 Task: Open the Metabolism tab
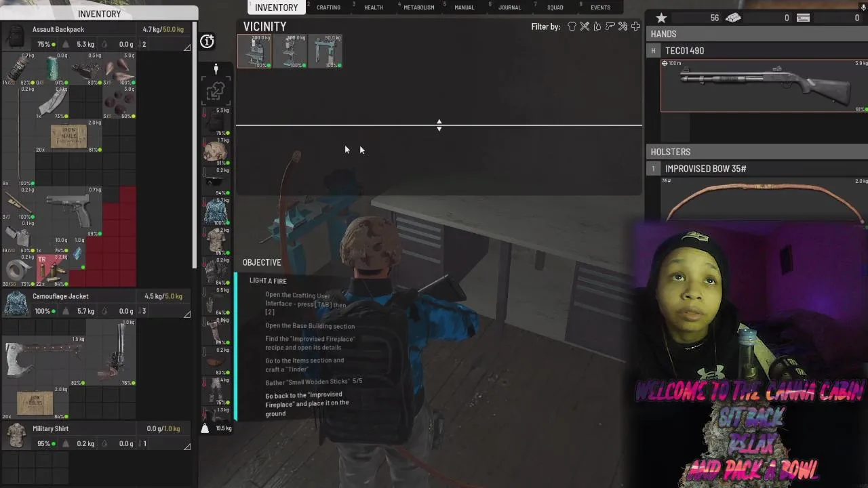click(419, 7)
